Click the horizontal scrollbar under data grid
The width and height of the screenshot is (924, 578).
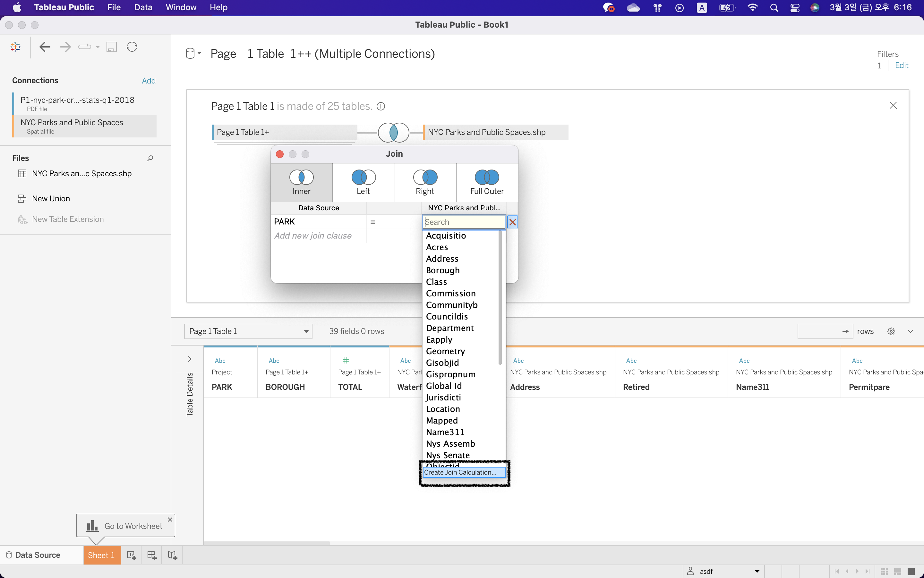(x=267, y=543)
